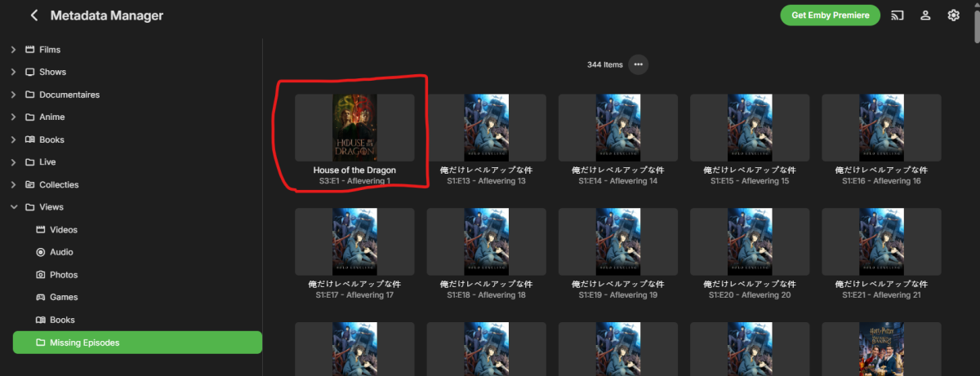This screenshot has width=980, height=376.
Task: Click the three-dot more options button
Action: [639, 64]
